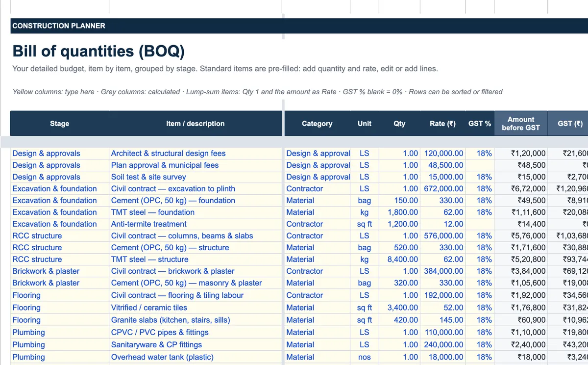Image resolution: width=588 pixels, height=365 pixels.
Task: Select amount cell ₹14,400
Action: 521,224
